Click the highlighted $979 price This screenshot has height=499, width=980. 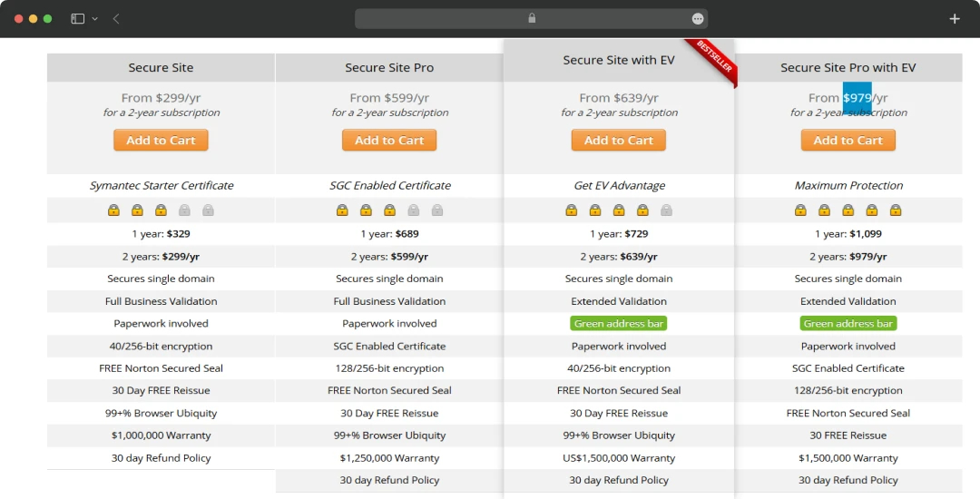[x=857, y=98]
